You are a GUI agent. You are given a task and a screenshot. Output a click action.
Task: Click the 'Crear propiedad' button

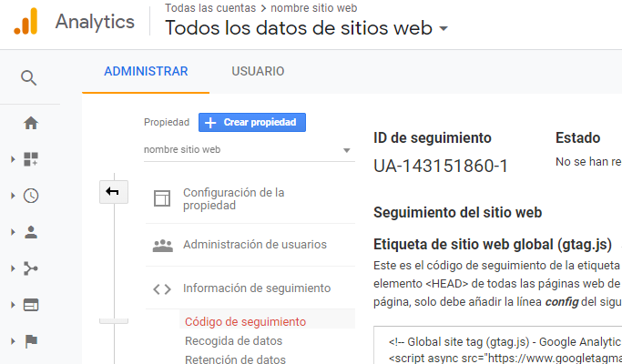pyautogui.click(x=252, y=122)
